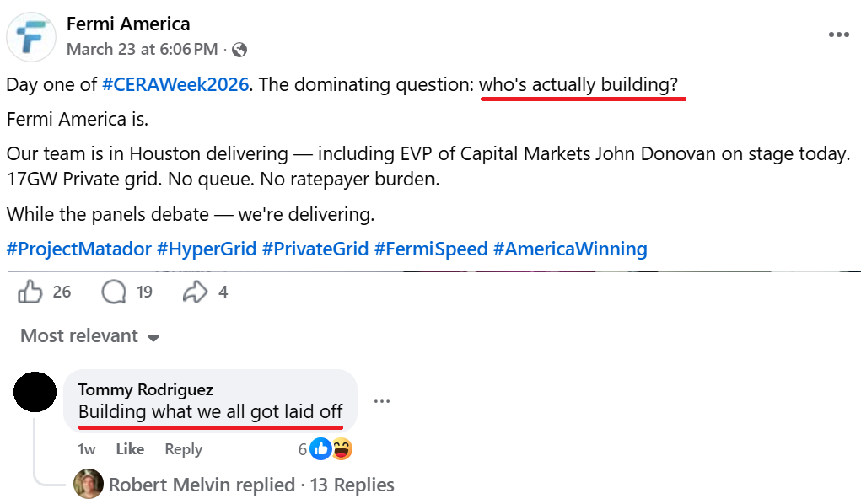The width and height of the screenshot is (861, 504).
Task: Click Tommy Rodriguez's black profile picture
Action: click(x=35, y=392)
